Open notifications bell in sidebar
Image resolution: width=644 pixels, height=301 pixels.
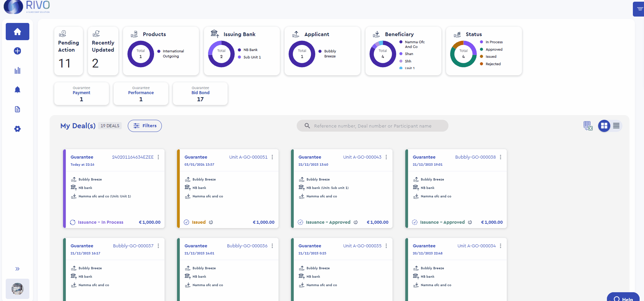click(18, 90)
